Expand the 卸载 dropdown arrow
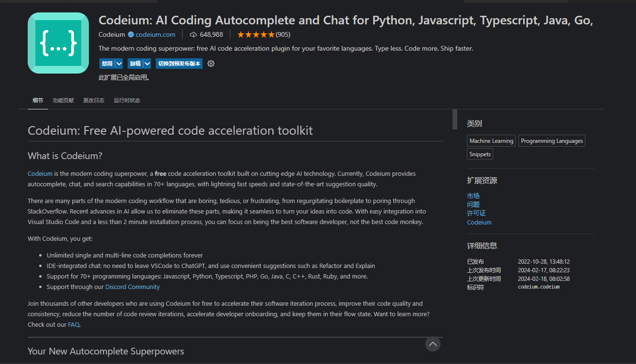The width and height of the screenshot is (636, 364). click(147, 64)
